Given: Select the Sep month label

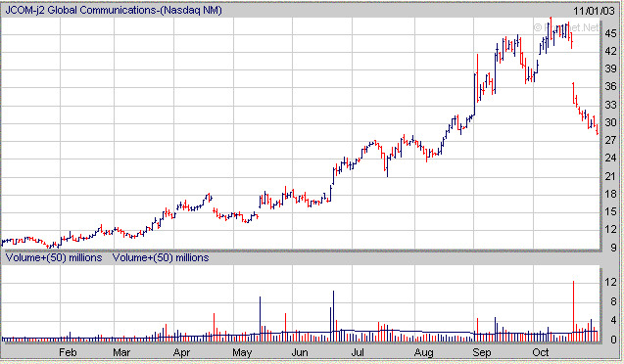Looking at the screenshot, I should click(482, 352).
